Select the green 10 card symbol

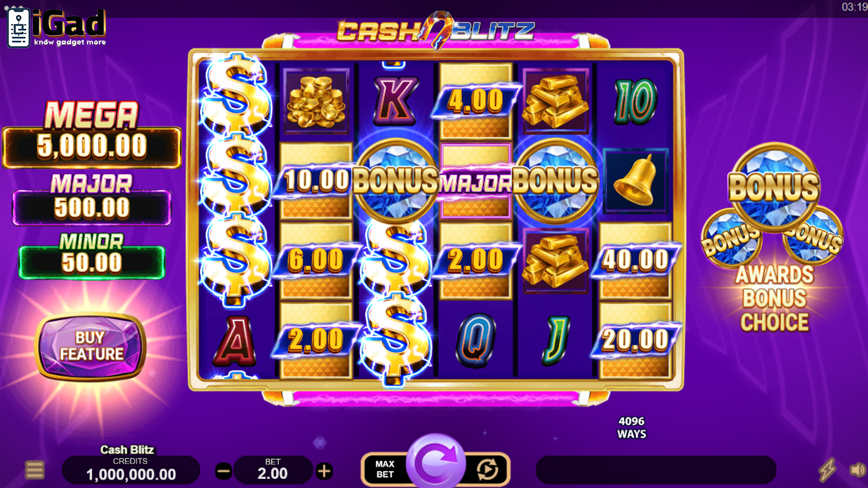635,101
